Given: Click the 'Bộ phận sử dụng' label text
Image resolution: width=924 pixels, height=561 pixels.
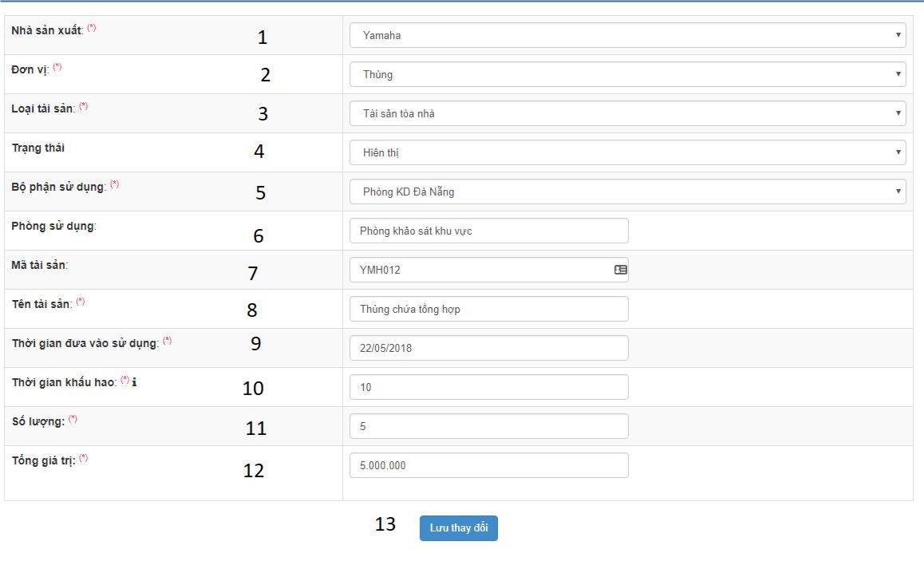Looking at the screenshot, I should tap(58, 187).
